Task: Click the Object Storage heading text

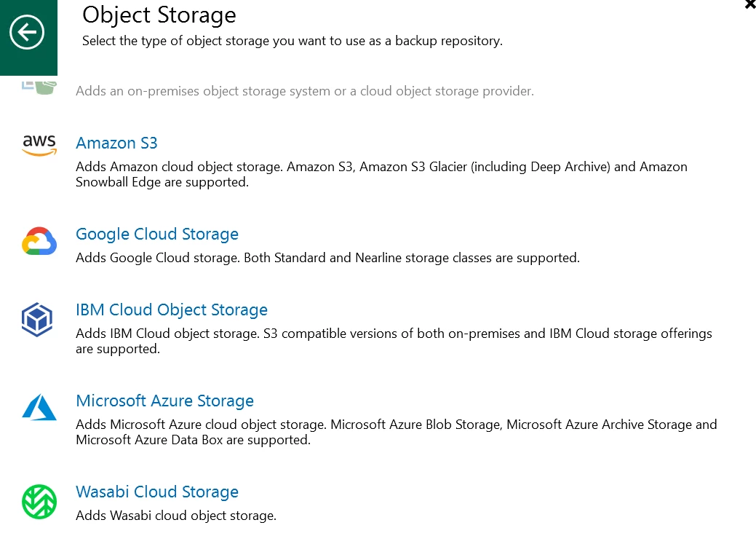Action: click(159, 15)
